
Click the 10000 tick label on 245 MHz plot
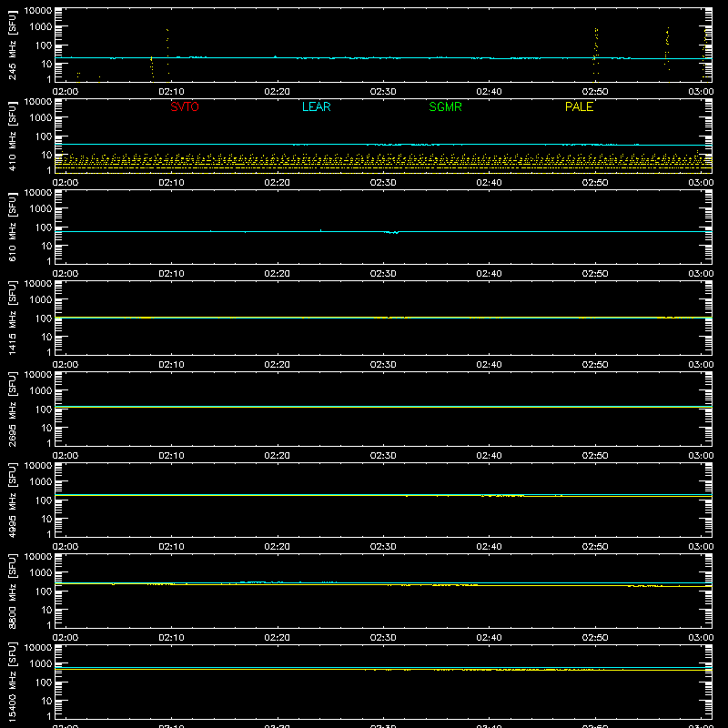click(x=38, y=11)
